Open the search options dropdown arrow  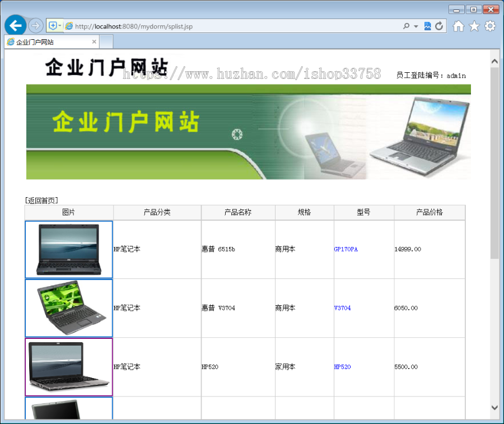416,26
